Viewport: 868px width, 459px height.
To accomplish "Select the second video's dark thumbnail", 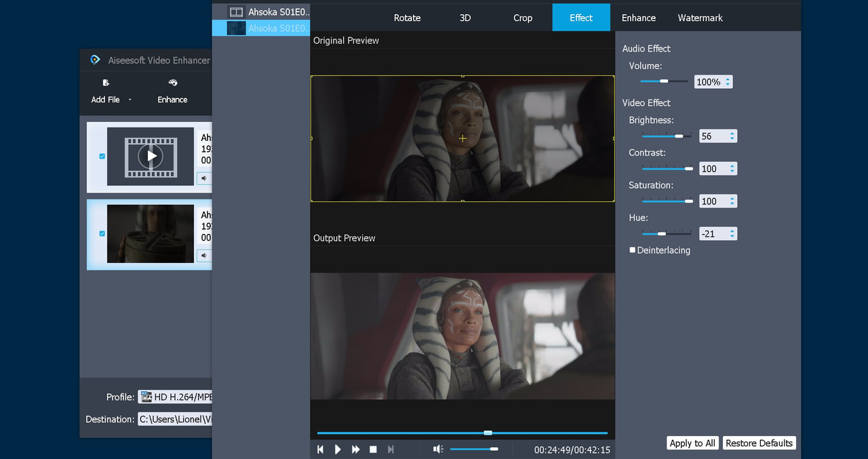I will (151, 234).
